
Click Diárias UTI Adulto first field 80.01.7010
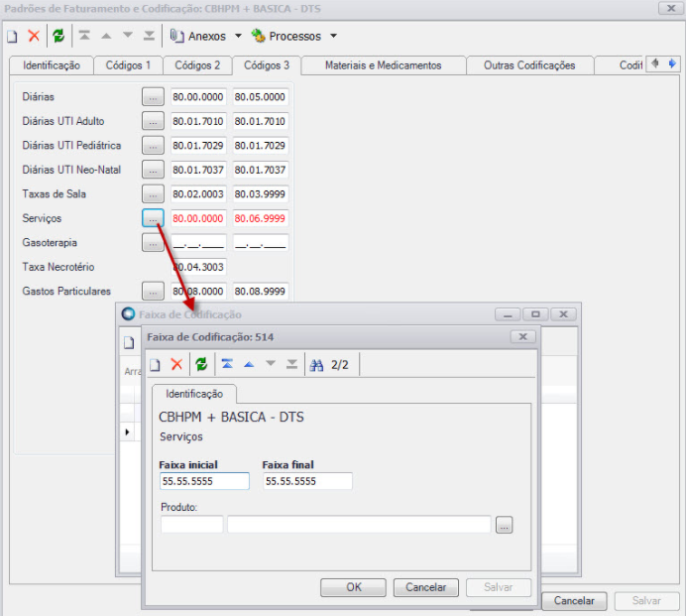198,121
